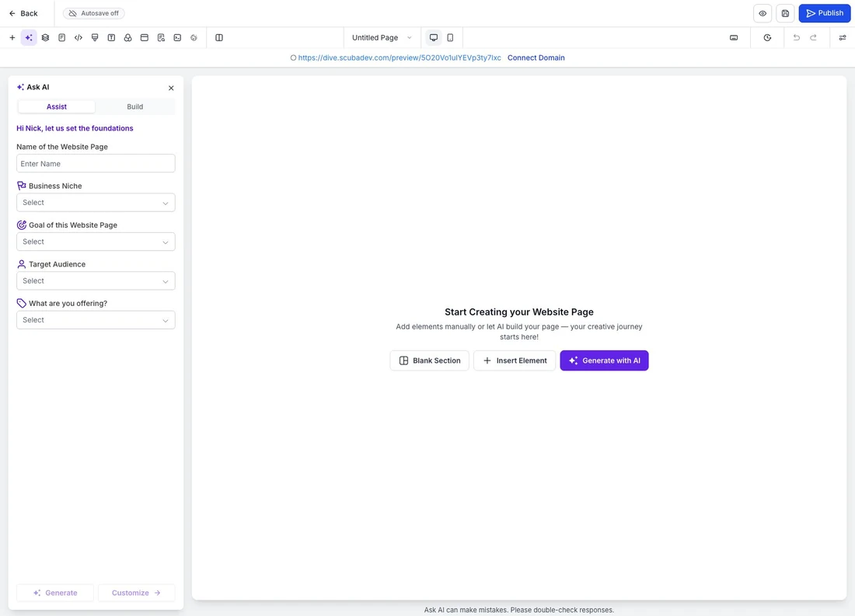Expand the Business Niche dropdown
Screen dimensions: 855x616
(x=96, y=203)
